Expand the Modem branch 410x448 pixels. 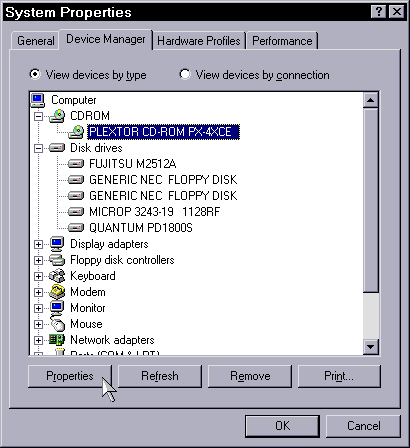39,292
